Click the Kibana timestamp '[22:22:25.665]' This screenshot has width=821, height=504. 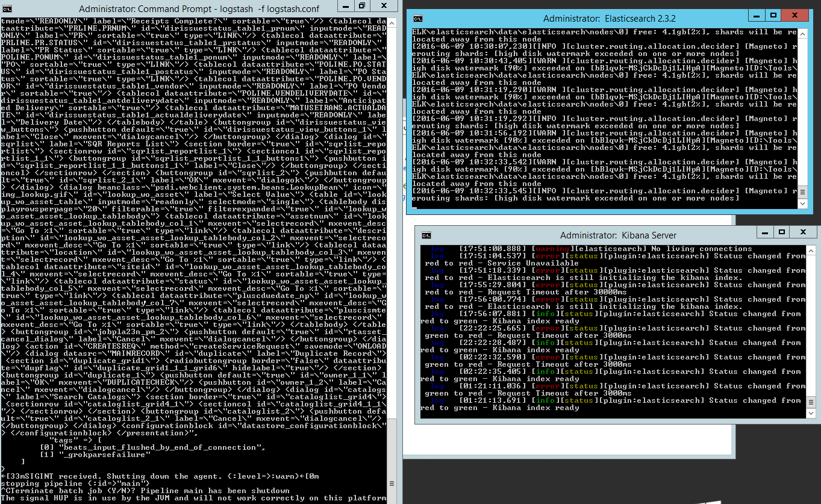[493, 328]
